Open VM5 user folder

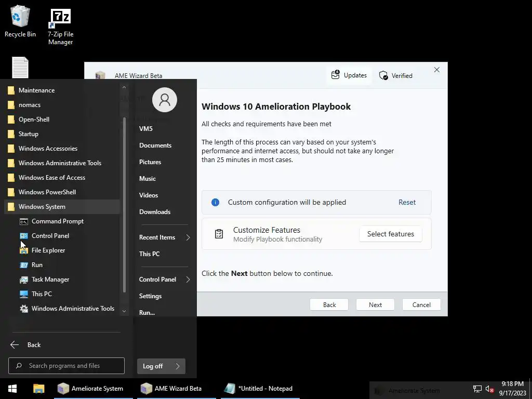pos(146,129)
